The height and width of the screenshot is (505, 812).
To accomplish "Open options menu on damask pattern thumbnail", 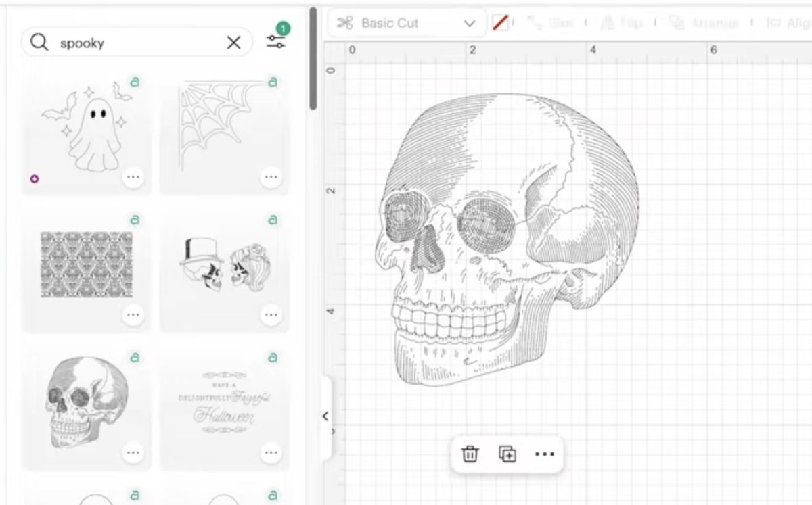I will coord(133,315).
